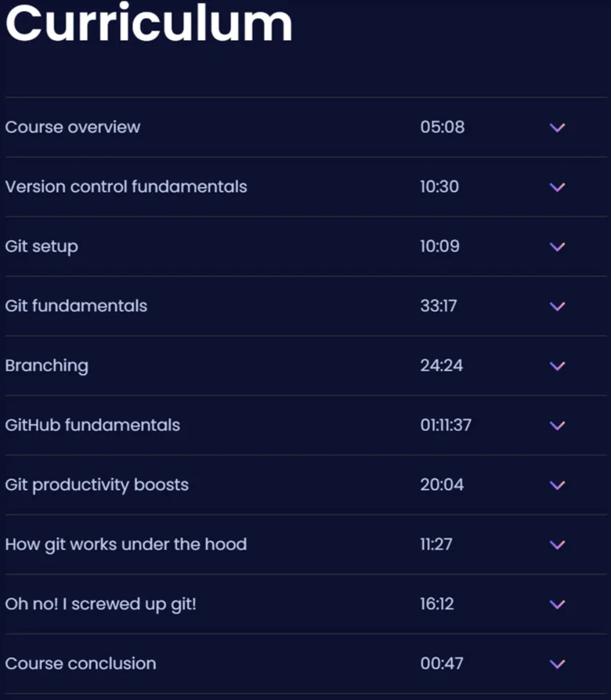
Task: Expand Oh no! I screwed up git! chevron
Action: (557, 604)
